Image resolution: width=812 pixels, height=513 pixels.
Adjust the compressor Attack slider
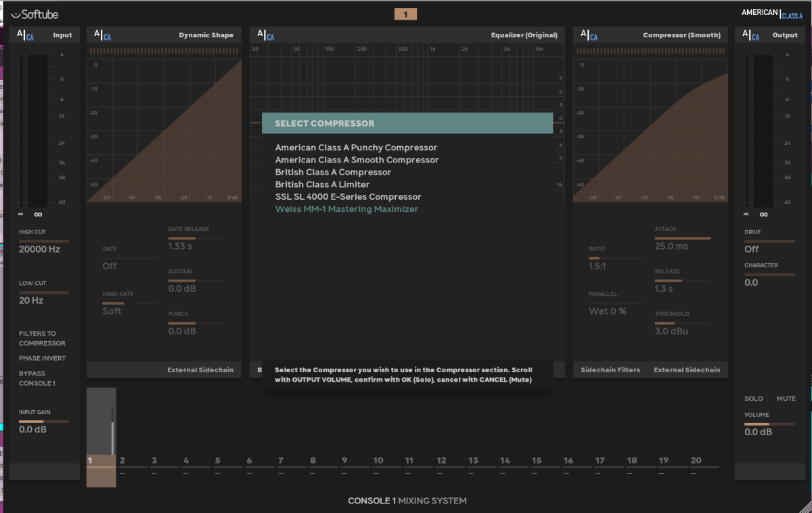tap(683, 238)
